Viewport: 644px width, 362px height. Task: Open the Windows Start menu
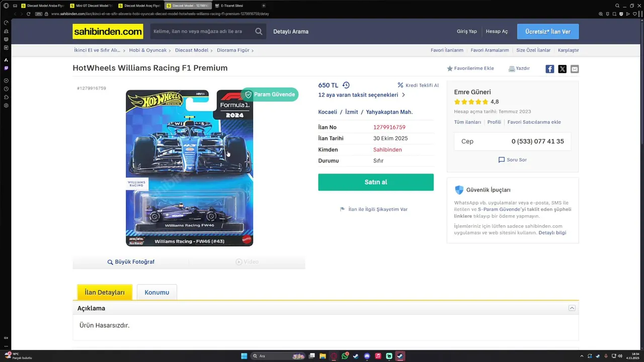click(244, 356)
